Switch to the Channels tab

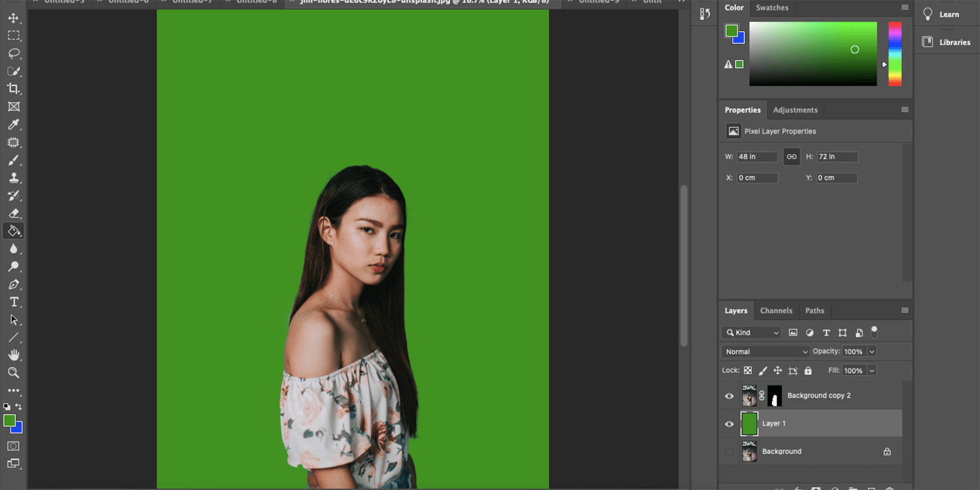coord(776,311)
